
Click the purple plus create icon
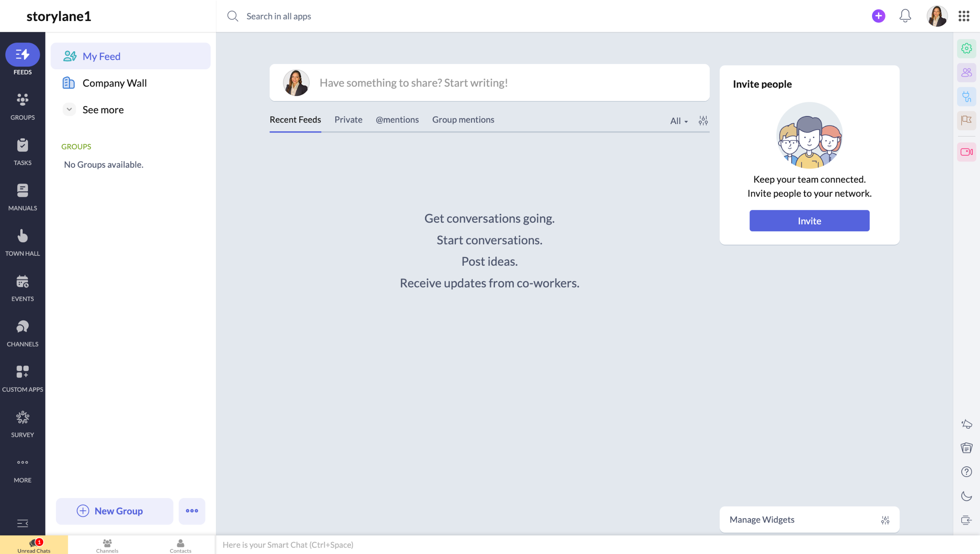point(878,16)
